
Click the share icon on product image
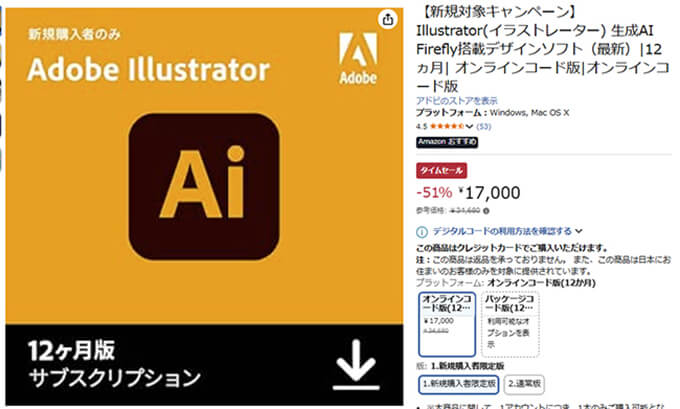coord(388,19)
